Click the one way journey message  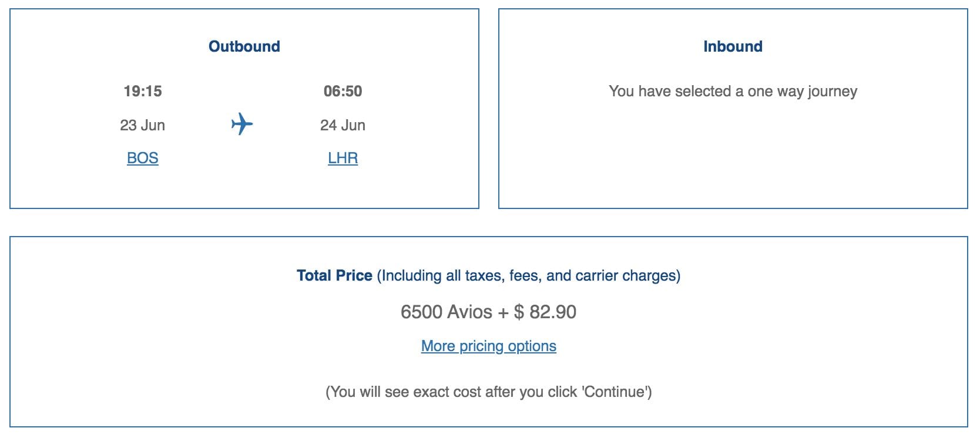pyautogui.click(x=733, y=91)
